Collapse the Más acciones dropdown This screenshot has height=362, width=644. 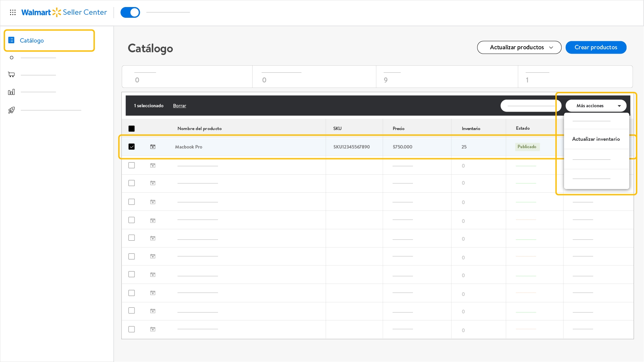[x=596, y=106]
